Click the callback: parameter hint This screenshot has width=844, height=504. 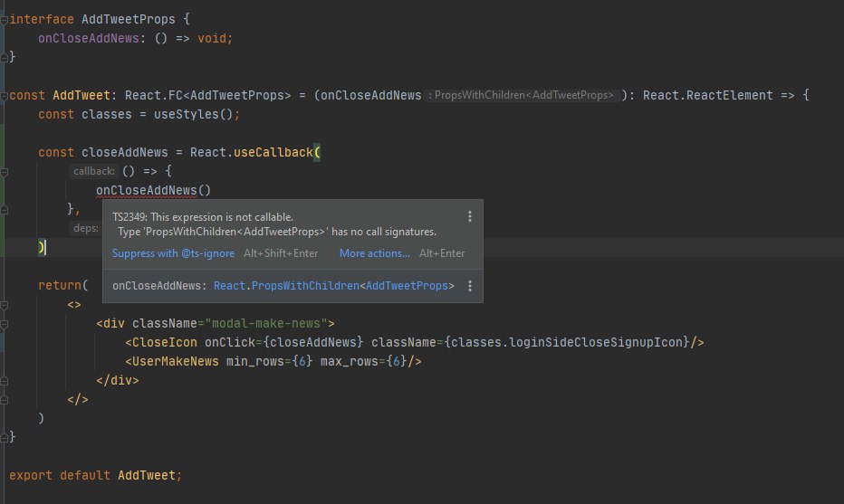click(94, 171)
